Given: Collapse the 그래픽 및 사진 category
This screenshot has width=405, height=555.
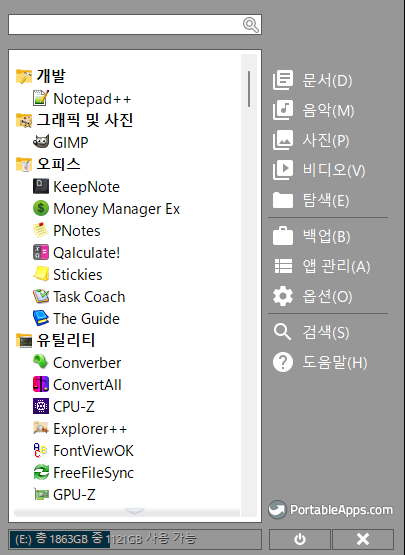Looking at the screenshot, I should click(x=24, y=120).
